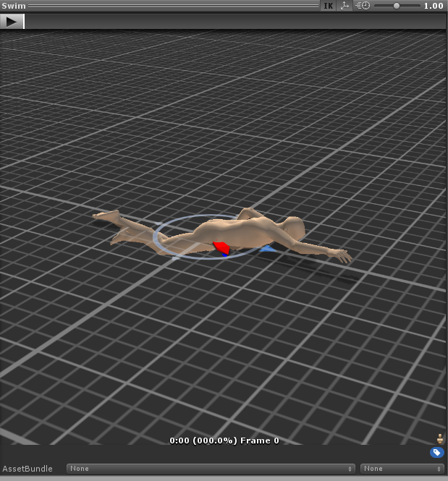Screen dimensions: 448x481
Task: Click the preview timeline scrub bar
Action: click(235, 22)
